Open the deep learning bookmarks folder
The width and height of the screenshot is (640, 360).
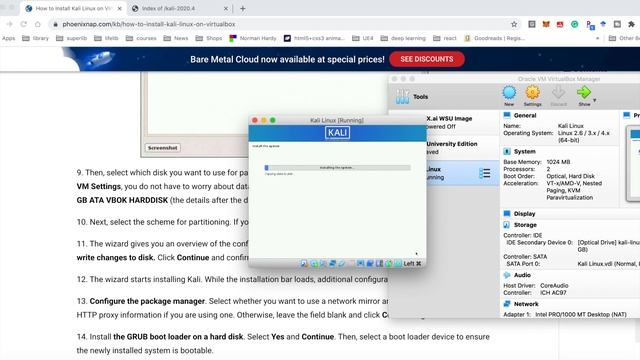403,38
